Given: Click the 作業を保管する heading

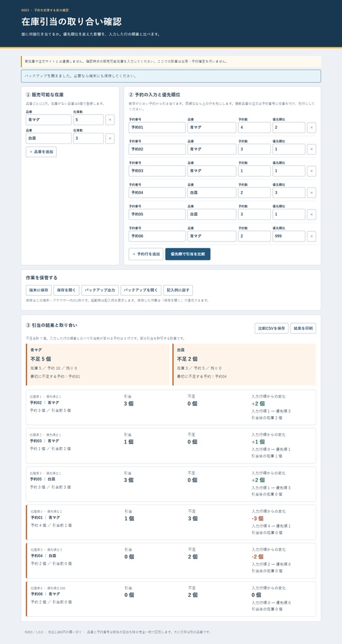Looking at the screenshot, I should pyautogui.click(x=41, y=278).
